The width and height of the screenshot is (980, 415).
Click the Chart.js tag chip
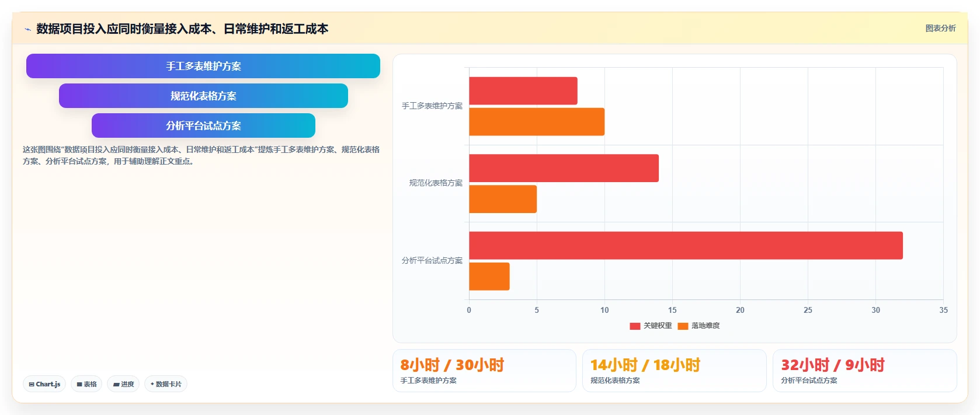click(x=44, y=384)
